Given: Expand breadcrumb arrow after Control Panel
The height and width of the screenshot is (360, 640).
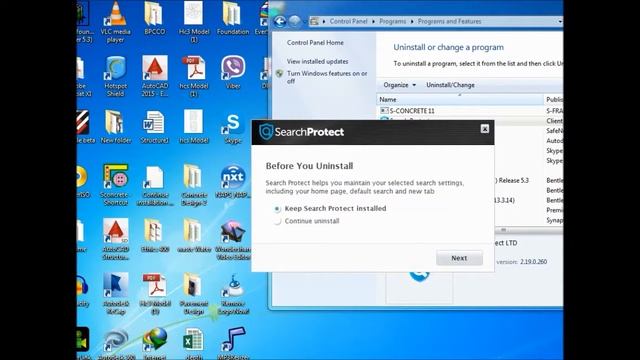Looking at the screenshot, I should (x=373, y=21).
